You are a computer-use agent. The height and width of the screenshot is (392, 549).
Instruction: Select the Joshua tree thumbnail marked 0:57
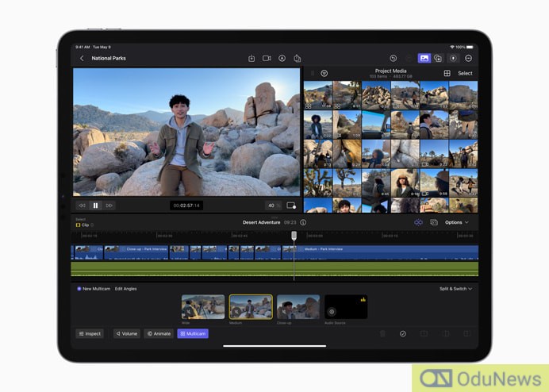pos(318,183)
